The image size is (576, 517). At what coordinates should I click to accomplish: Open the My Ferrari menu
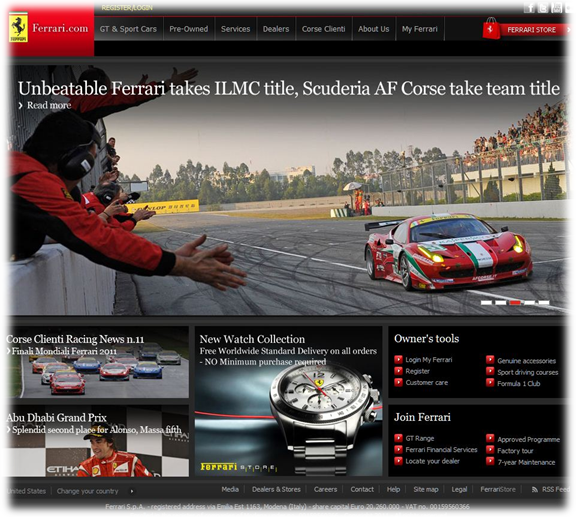click(x=420, y=29)
